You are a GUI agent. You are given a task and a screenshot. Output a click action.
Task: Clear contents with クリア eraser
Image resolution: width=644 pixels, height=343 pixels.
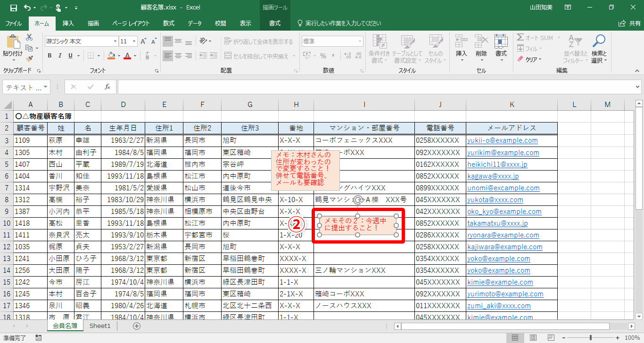click(529, 59)
